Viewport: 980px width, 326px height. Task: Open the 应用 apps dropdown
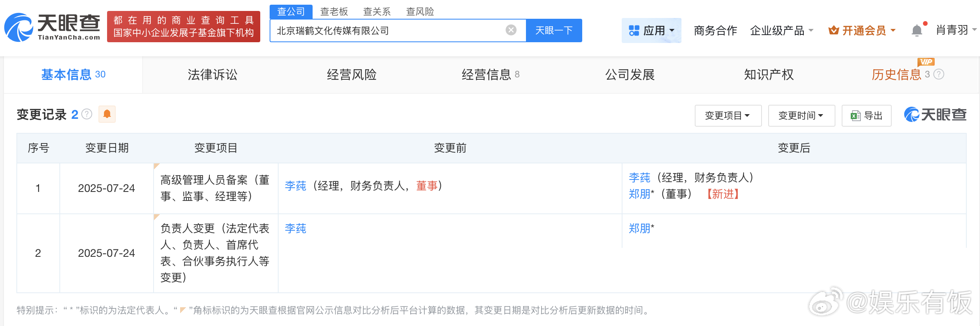[x=651, y=30]
